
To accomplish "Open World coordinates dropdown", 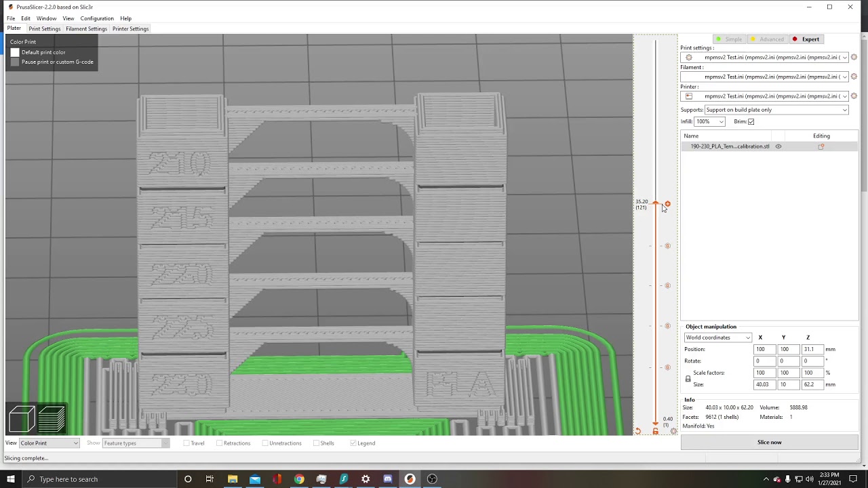I will tap(717, 338).
